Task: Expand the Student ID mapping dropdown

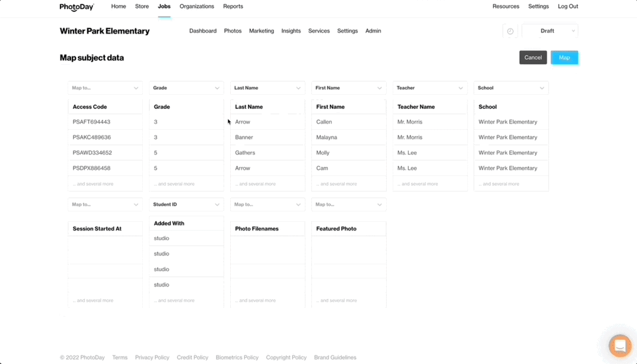Action: coord(186,204)
